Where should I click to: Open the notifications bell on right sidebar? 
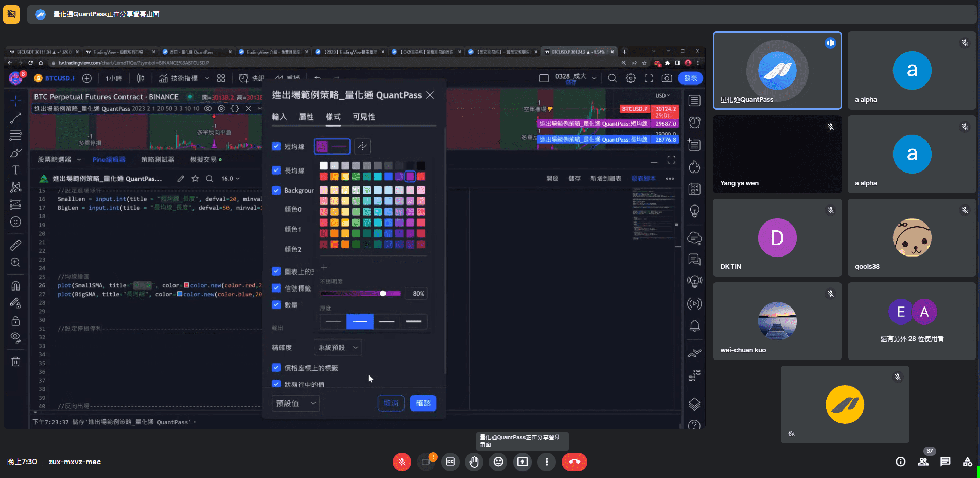(x=694, y=326)
